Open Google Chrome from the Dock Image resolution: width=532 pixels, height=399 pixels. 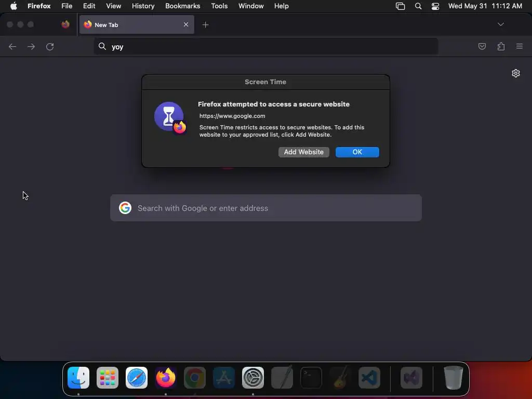tap(195, 378)
